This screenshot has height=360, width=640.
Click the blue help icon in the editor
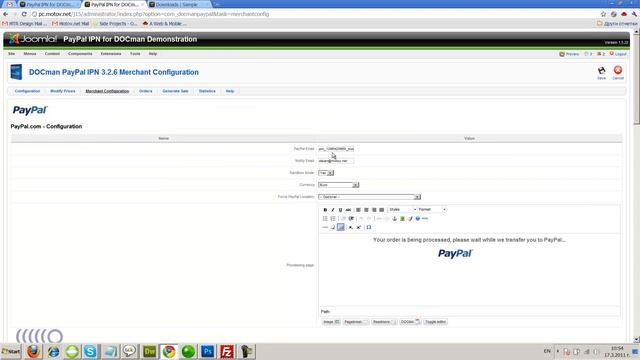click(418, 219)
